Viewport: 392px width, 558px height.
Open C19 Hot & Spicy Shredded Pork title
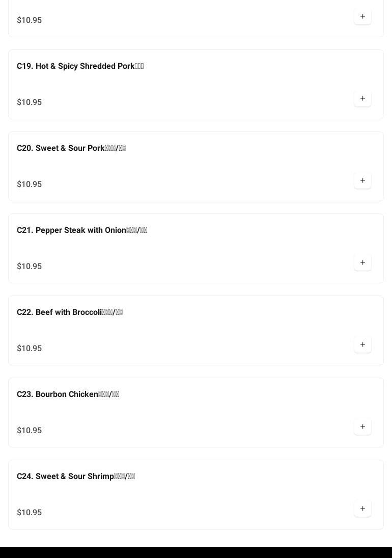80,66
